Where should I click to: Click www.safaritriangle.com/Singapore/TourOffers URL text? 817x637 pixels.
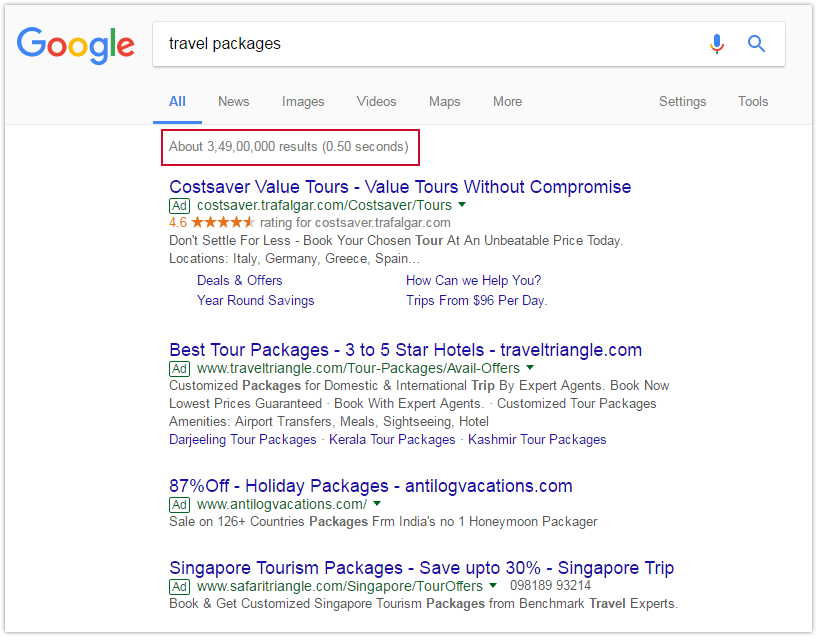coord(340,586)
